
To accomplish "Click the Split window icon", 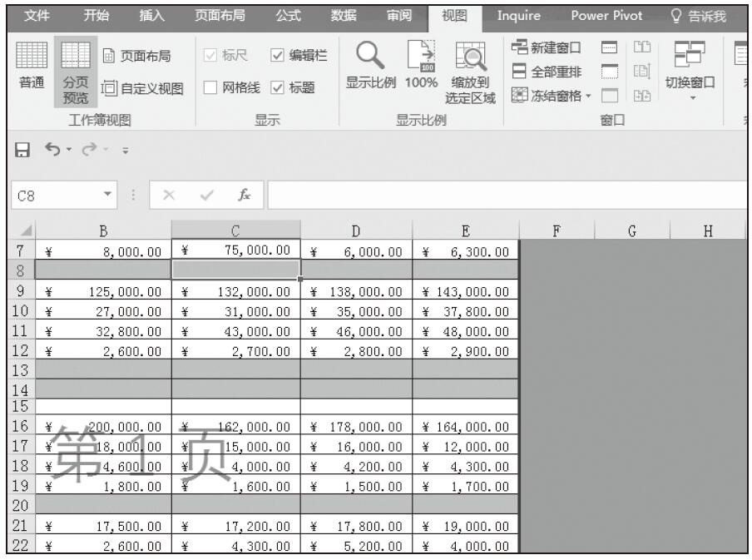I will tap(610, 47).
